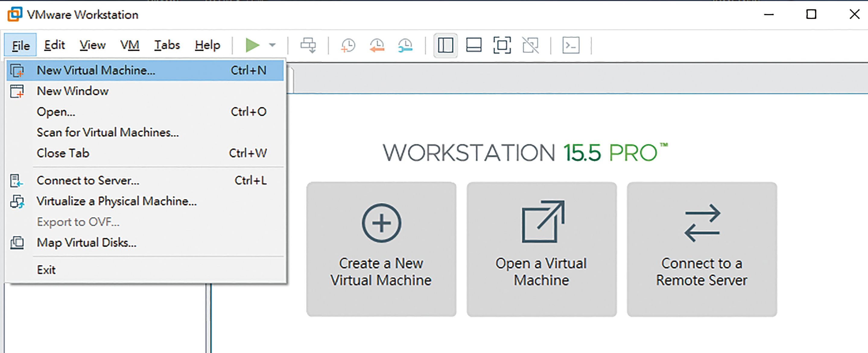Click the green Power On play icon
This screenshot has width=868, height=353.
(252, 45)
